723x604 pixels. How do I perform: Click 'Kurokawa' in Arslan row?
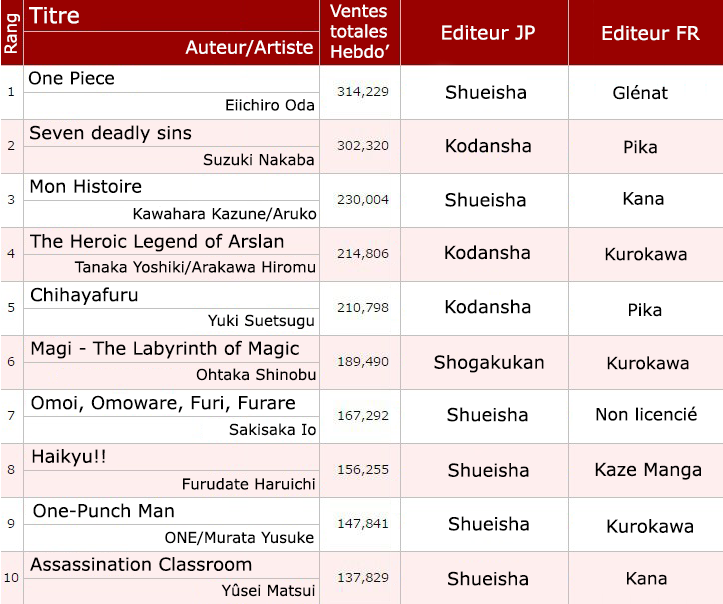click(x=646, y=254)
